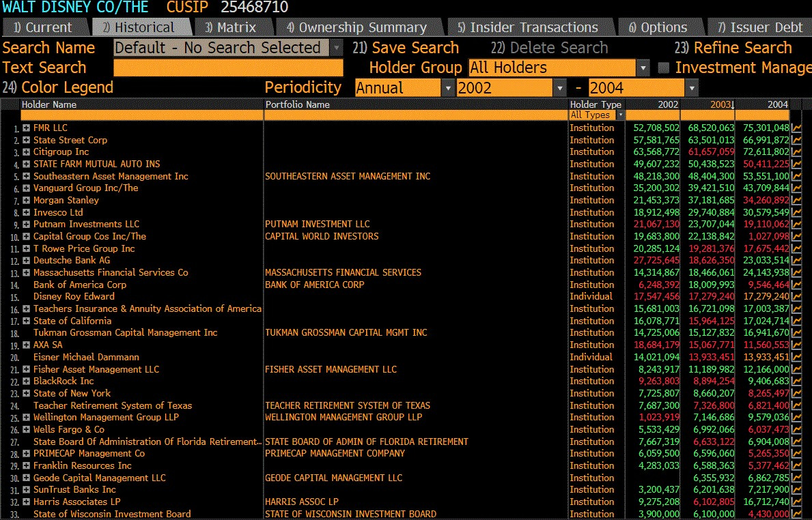Click the Portfolio Name filter field
The image size is (812, 520).
[x=416, y=115]
